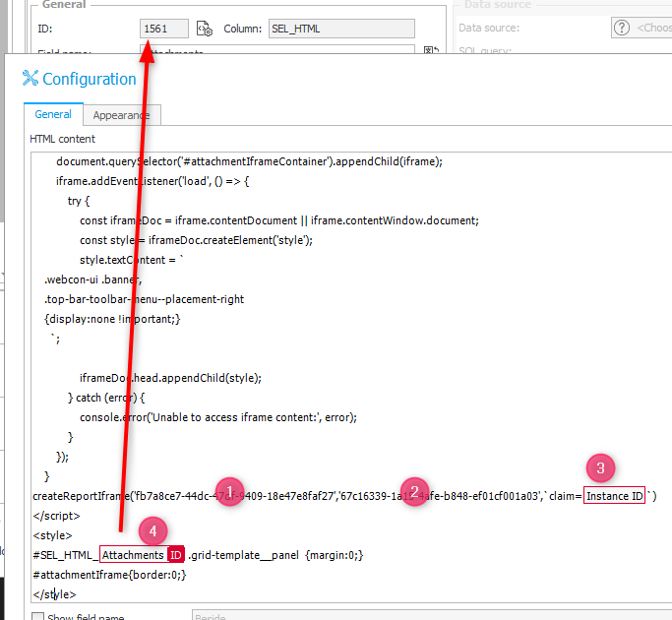Click the 'const style =' code line
Viewport: 672px width, 620px height.
(x=196, y=240)
